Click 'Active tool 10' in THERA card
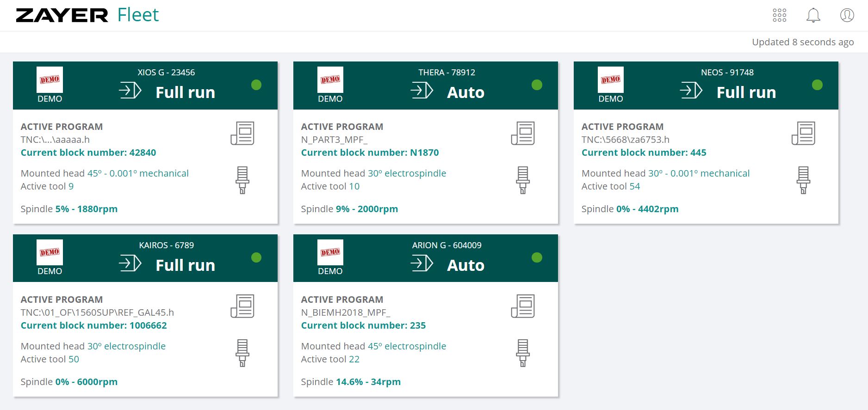Image resolution: width=868 pixels, height=410 pixels. (330, 186)
